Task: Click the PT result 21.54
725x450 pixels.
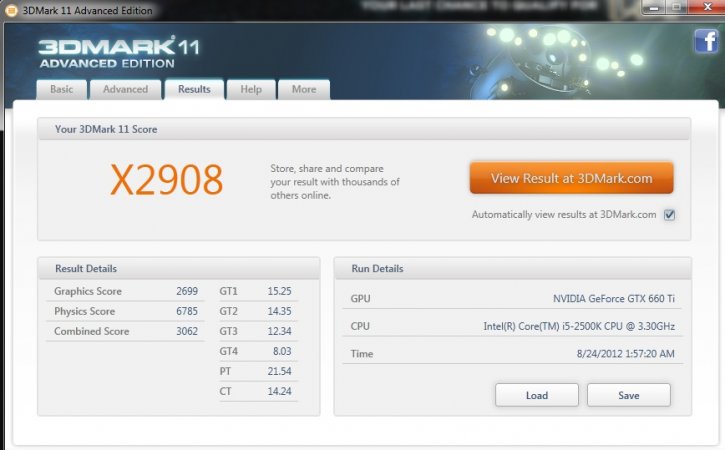Action: pyautogui.click(x=279, y=371)
